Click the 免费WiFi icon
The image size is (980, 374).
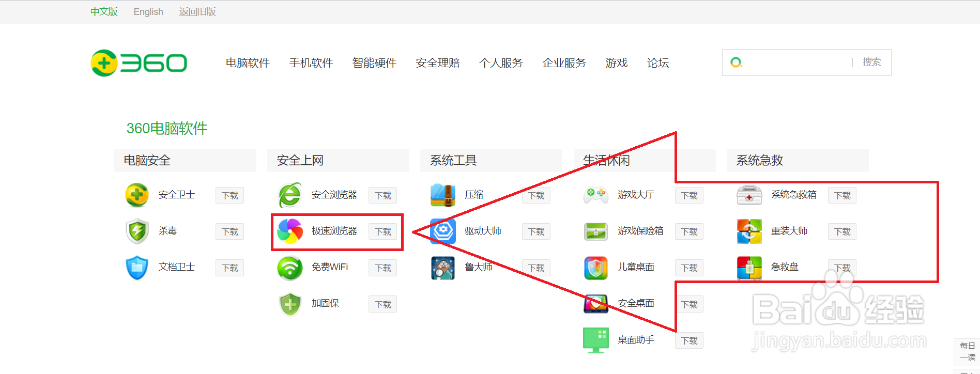(290, 268)
